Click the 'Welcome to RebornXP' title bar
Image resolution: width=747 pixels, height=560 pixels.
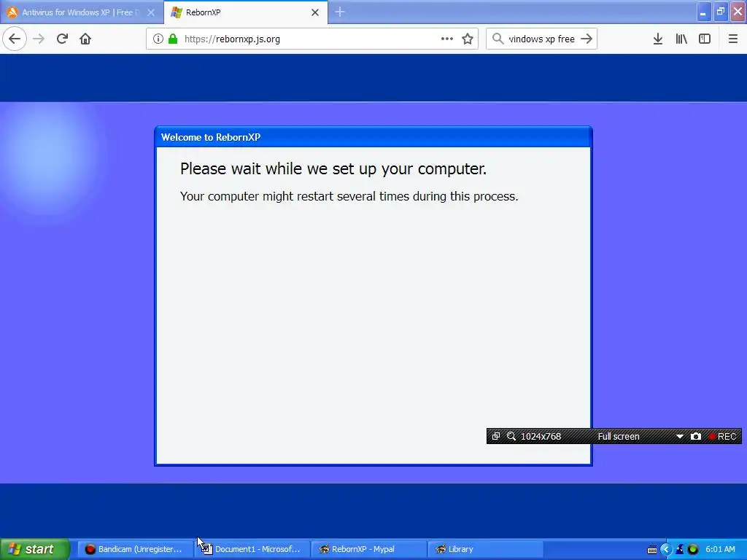[x=373, y=137]
